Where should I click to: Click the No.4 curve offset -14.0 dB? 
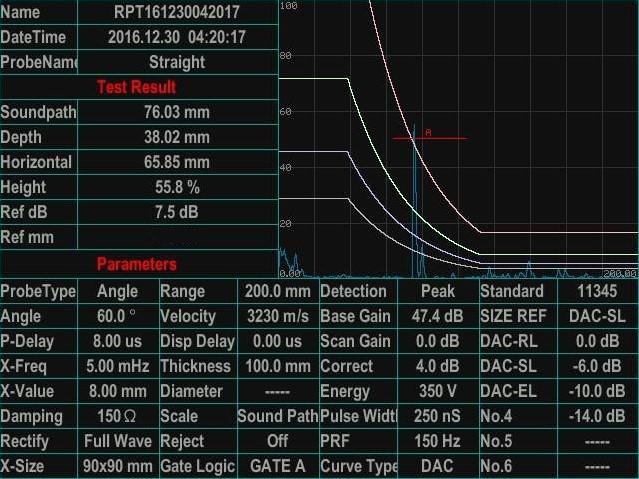[596, 416]
